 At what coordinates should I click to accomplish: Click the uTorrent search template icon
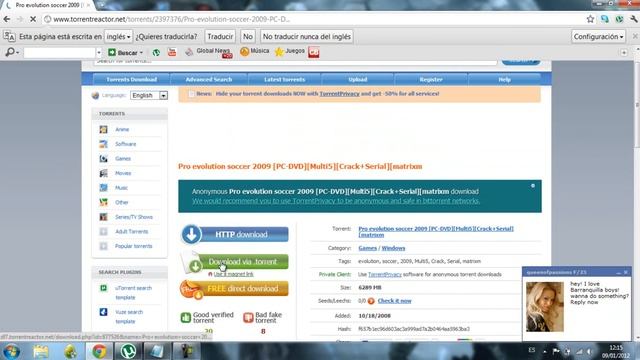click(104, 288)
